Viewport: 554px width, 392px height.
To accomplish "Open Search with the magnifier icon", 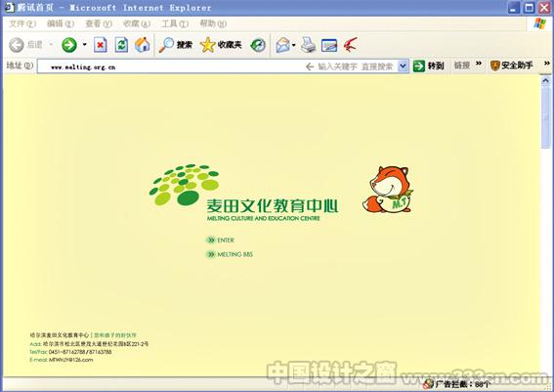I will pyautogui.click(x=175, y=45).
